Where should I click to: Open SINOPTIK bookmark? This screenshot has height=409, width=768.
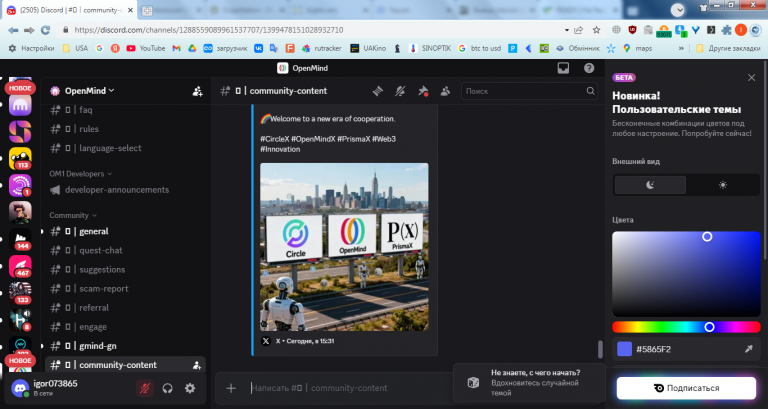pos(430,48)
